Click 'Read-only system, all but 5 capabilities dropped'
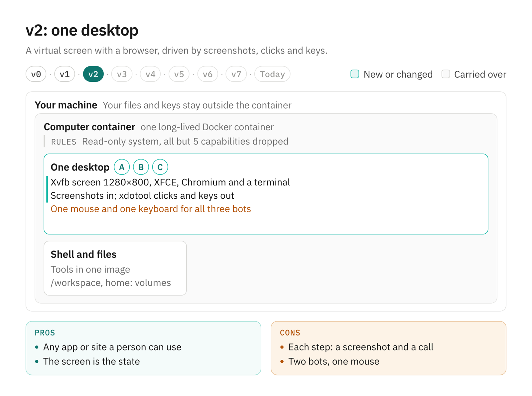Screen dimensions: 532x396 click(x=185, y=142)
